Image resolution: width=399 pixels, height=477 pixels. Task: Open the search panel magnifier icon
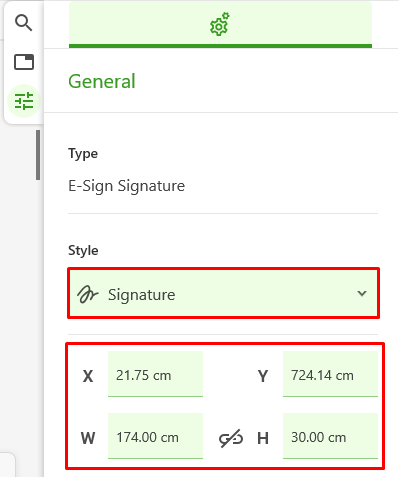pos(23,23)
